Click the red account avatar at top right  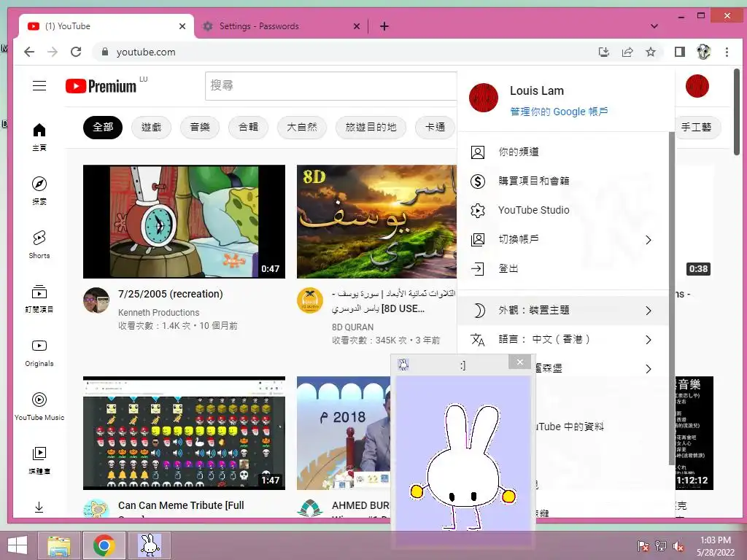point(697,86)
